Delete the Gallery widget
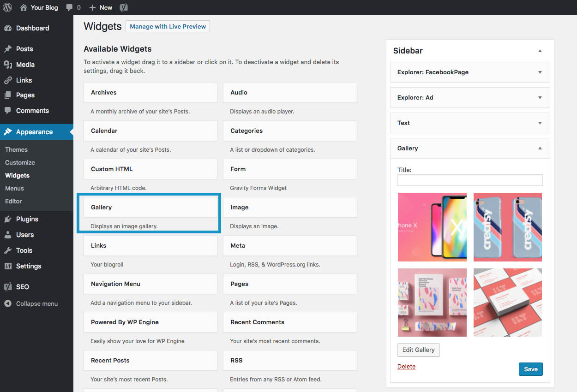This screenshot has width=577, height=392. 406,367
